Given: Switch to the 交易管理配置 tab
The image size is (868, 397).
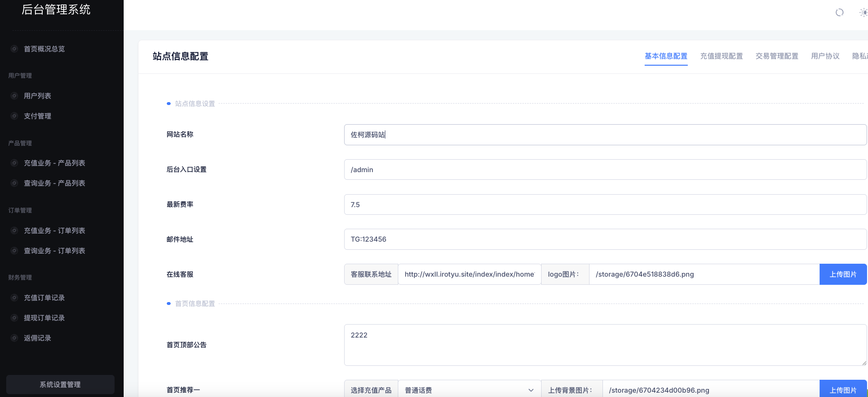Looking at the screenshot, I should point(777,56).
